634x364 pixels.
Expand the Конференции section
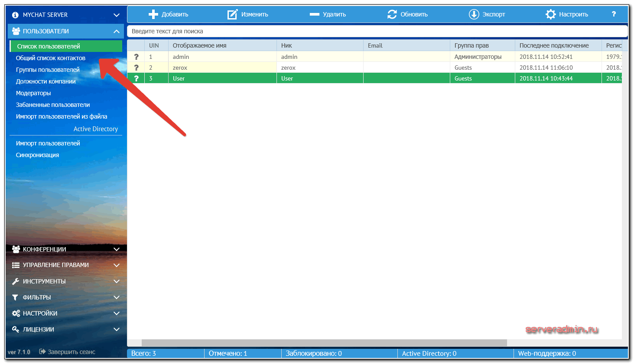click(x=116, y=249)
